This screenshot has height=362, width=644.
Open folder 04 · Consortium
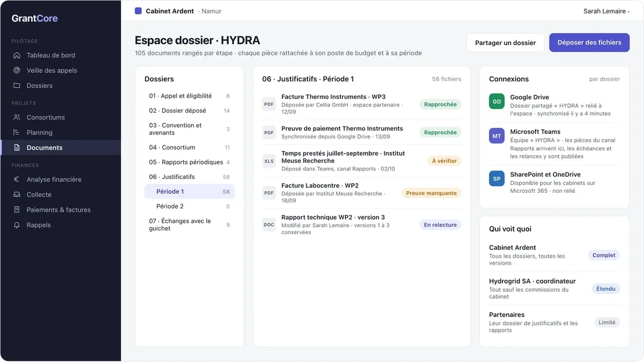pos(189,148)
